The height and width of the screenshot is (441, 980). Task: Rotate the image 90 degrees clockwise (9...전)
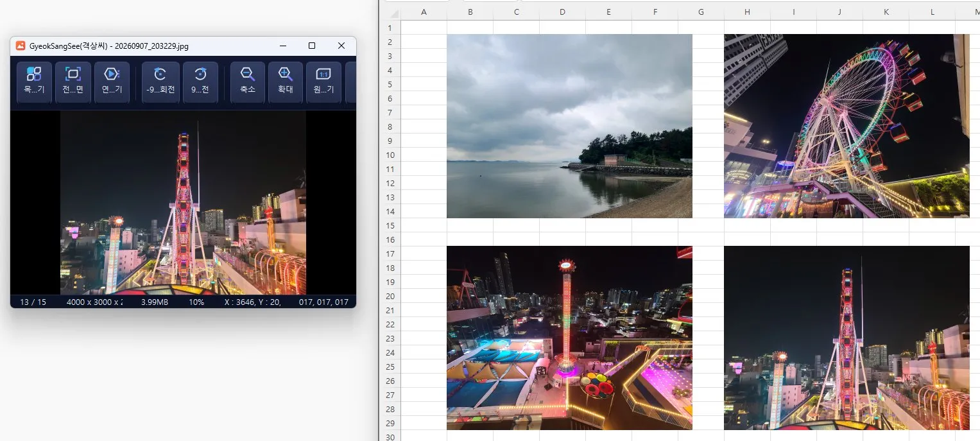click(200, 82)
